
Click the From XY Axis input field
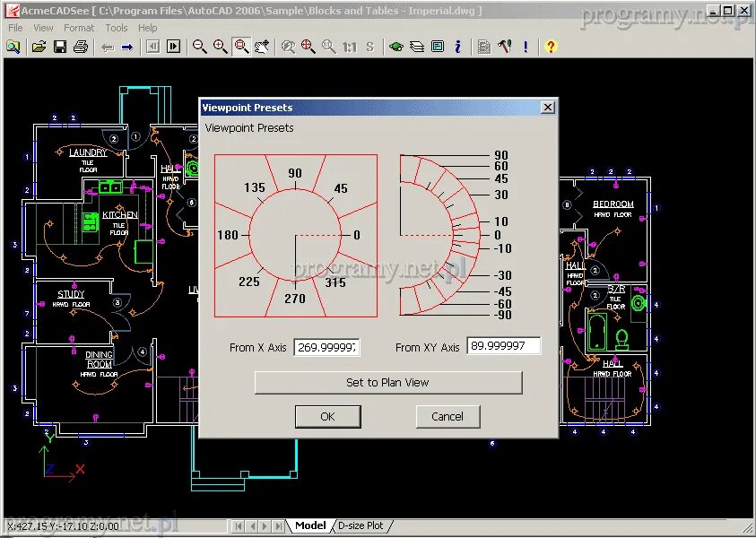pyautogui.click(x=503, y=345)
